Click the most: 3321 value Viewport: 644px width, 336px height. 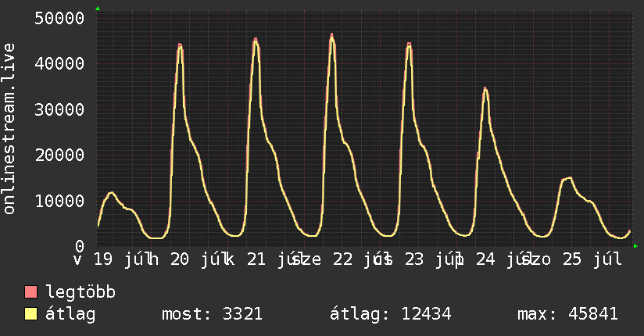212,314
